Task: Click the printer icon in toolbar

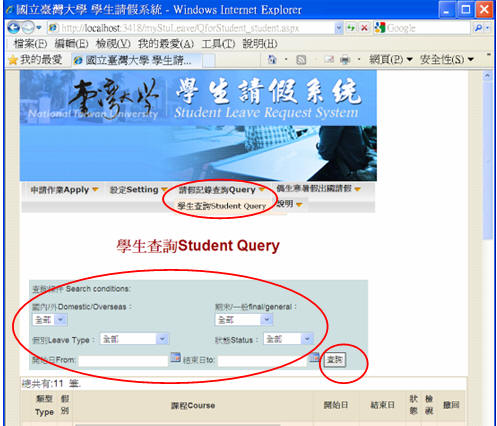Action: pyautogui.click(x=345, y=60)
